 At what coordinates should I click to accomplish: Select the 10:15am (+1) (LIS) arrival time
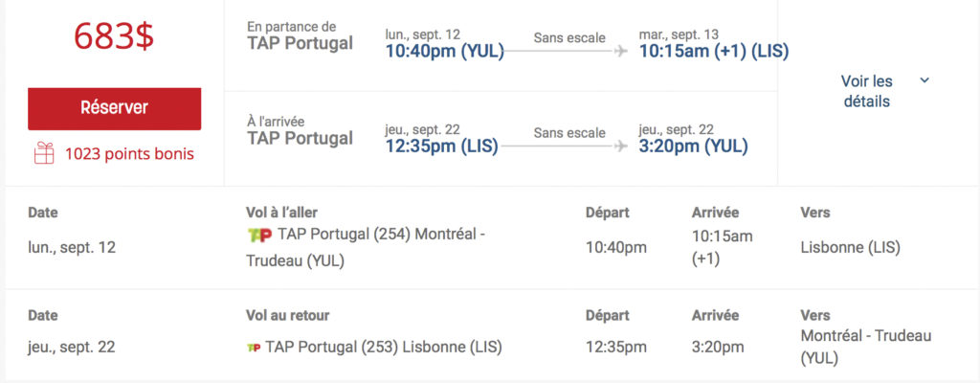tap(714, 51)
